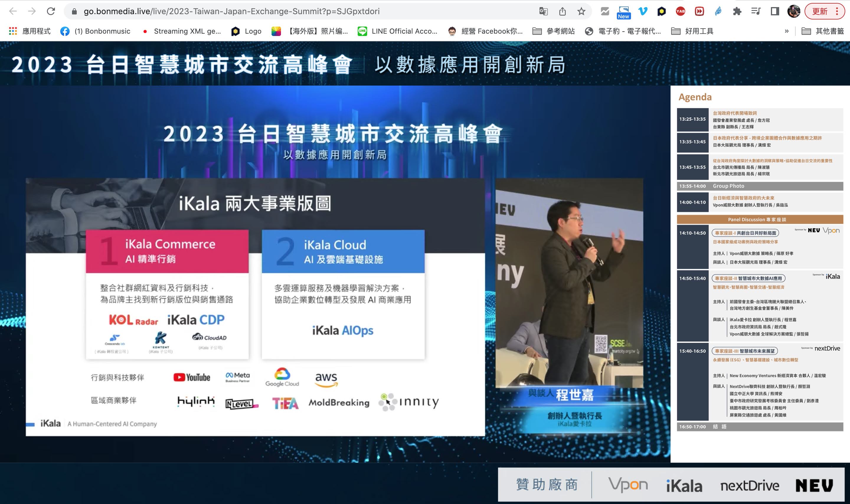850x504 pixels.
Task: Open the Streaming XML ge... bookmark
Action: [182, 31]
